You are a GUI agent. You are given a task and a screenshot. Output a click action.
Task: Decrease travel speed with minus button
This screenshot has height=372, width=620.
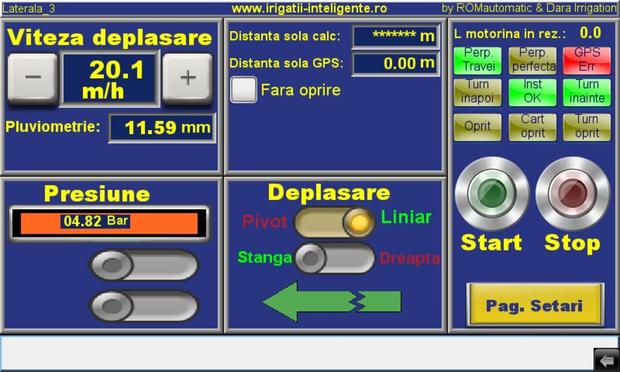click(32, 77)
